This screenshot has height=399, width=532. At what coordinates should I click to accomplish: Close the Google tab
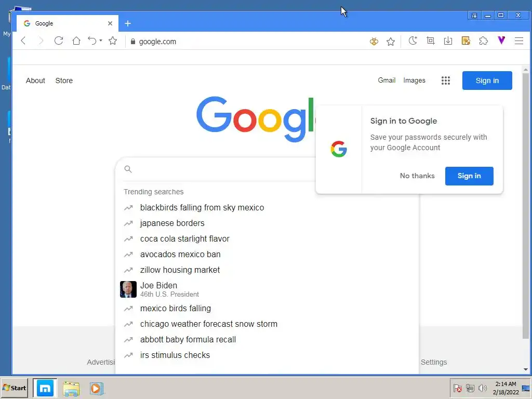click(110, 23)
